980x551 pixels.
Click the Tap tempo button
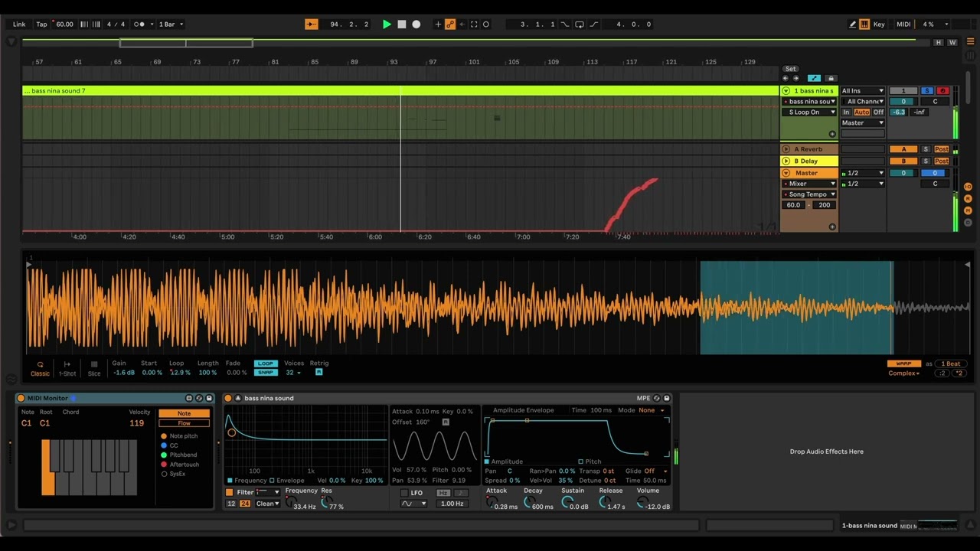pos(41,24)
